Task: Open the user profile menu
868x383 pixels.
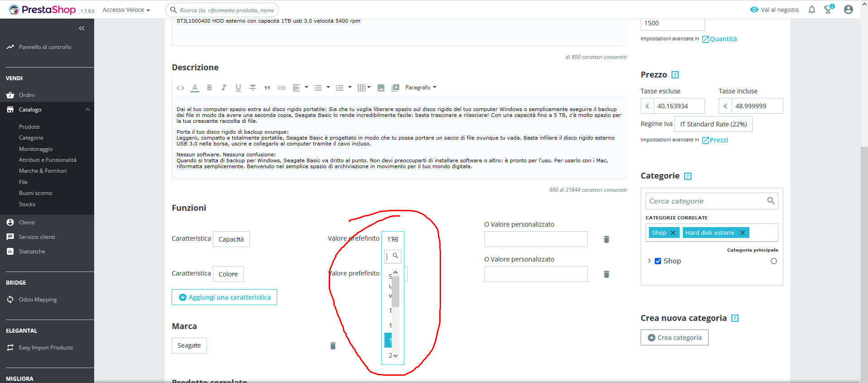Action: tap(849, 10)
